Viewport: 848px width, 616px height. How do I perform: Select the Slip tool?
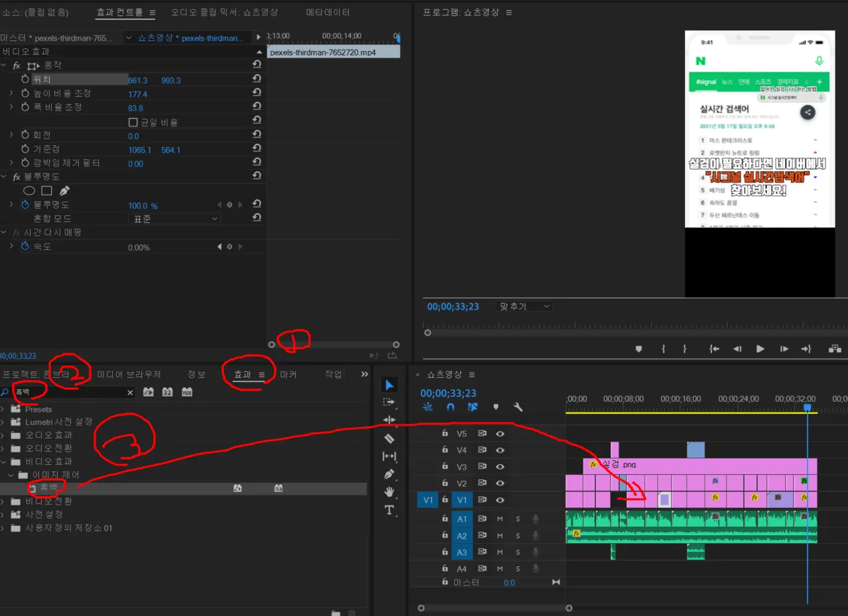(x=390, y=456)
